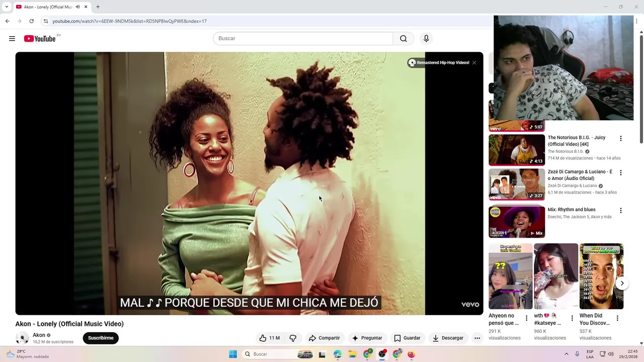Click the video player frame
This screenshot has width=644, height=362.
(249, 184)
